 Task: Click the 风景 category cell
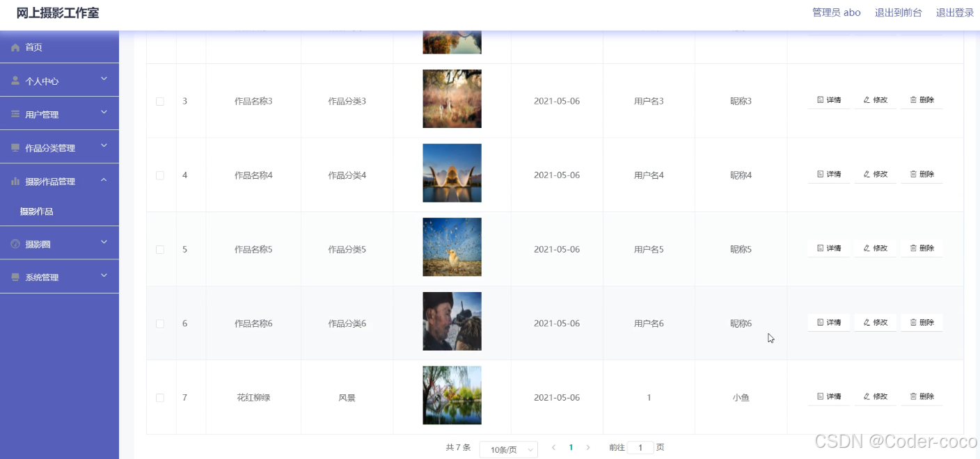coord(347,398)
